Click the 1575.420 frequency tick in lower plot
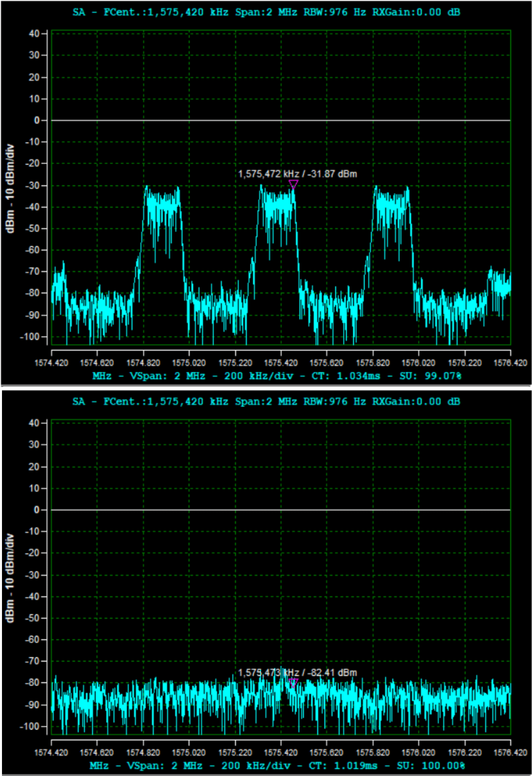The height and width of the screenshot is (776, 532). tap(281, 752)
